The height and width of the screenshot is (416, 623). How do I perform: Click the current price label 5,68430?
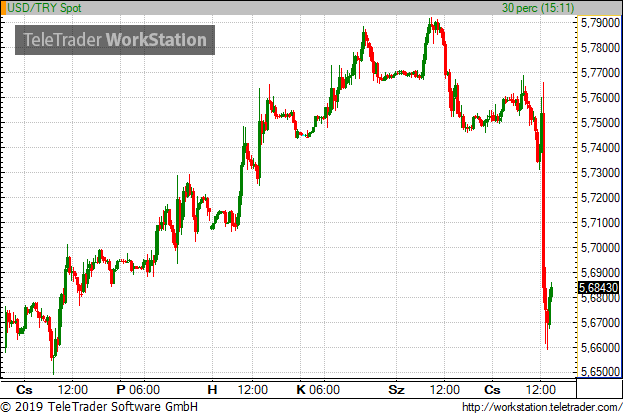598,287
